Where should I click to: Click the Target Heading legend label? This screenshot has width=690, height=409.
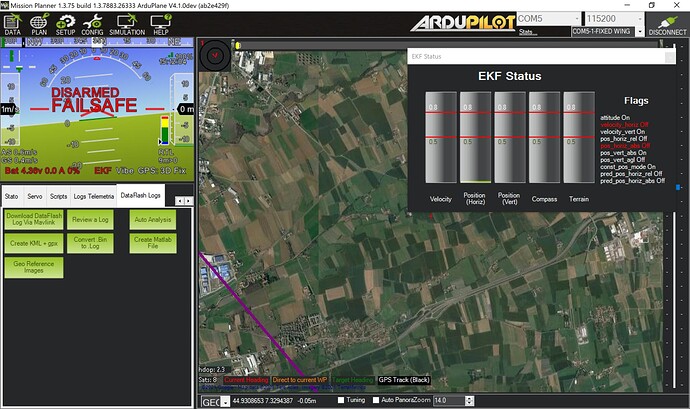[x=352, y=380]
